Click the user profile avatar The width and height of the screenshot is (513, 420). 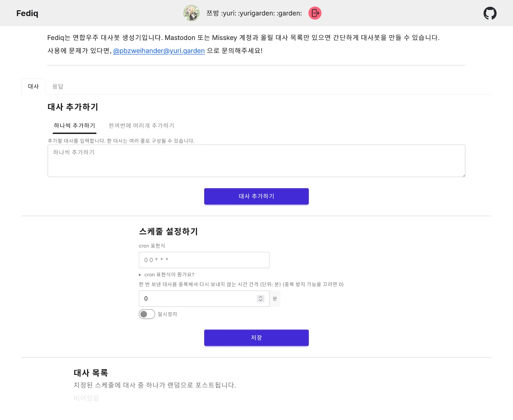click(x=192, y=13)
